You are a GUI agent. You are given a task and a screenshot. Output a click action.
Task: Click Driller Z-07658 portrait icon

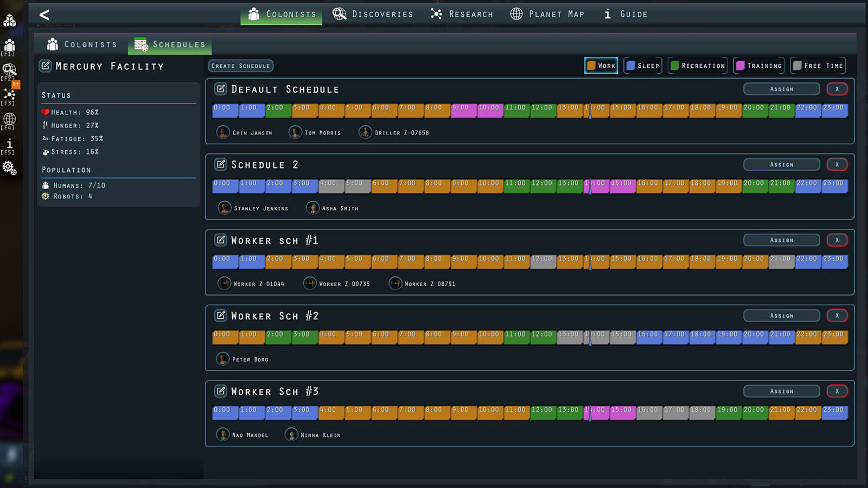tap(365, 132)
